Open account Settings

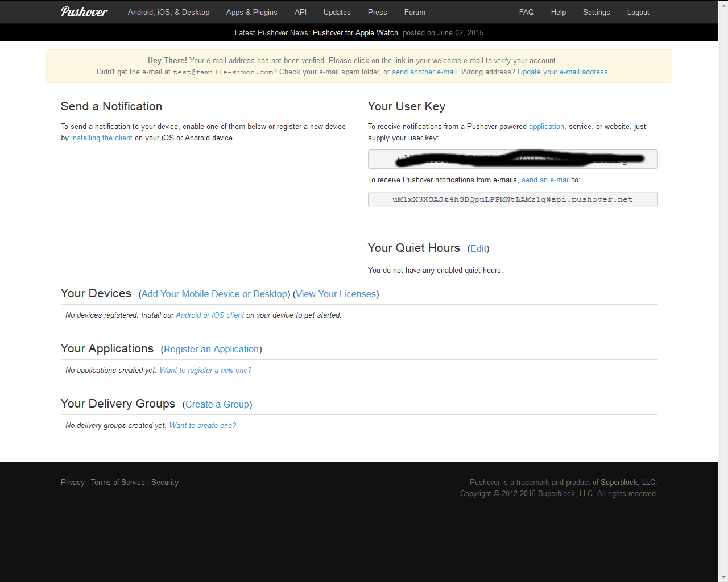tap(596, 12)
